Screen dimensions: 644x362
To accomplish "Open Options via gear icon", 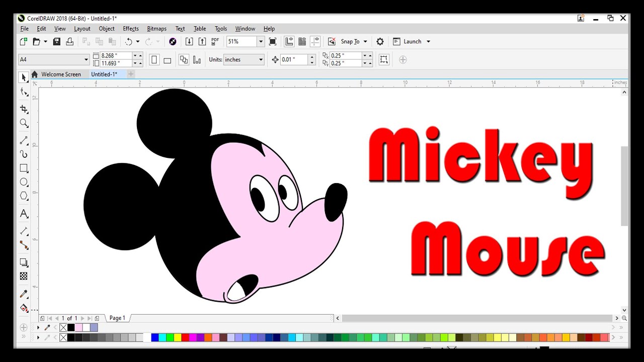I will tap(380, 42).
